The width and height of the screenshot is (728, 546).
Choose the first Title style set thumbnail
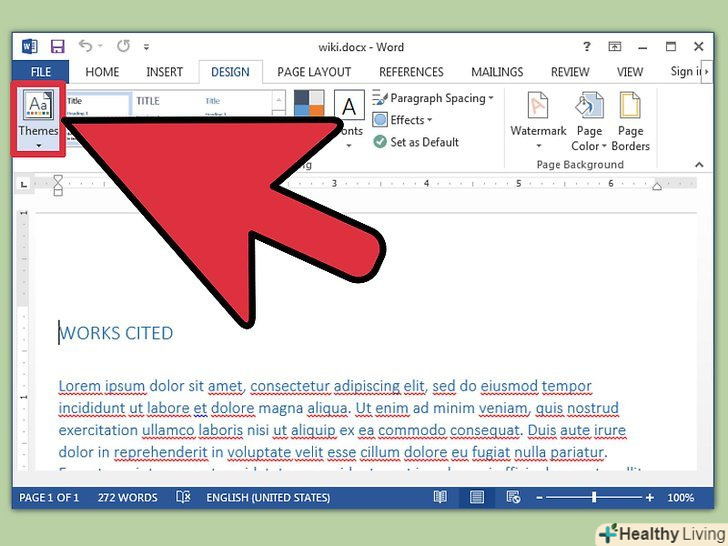click(x=98, y=104)
